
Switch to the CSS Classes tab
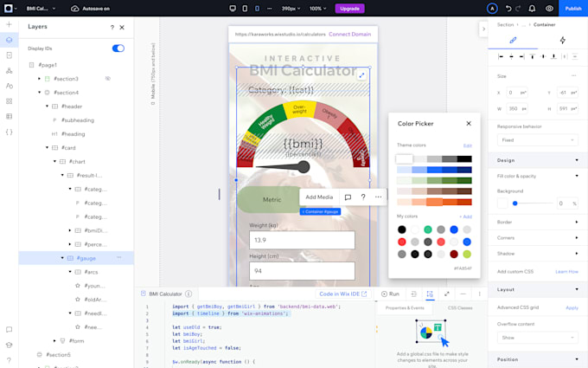pos(460,308)
